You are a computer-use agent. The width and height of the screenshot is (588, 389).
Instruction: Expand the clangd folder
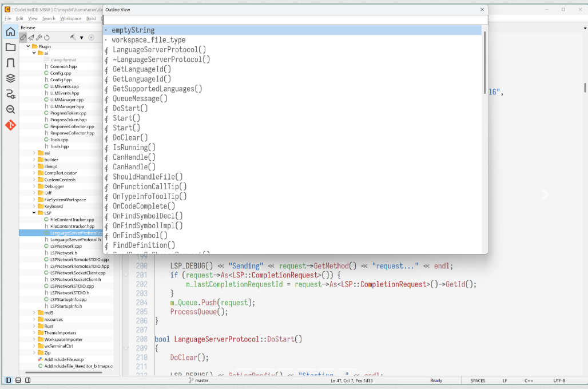(34, 166)
